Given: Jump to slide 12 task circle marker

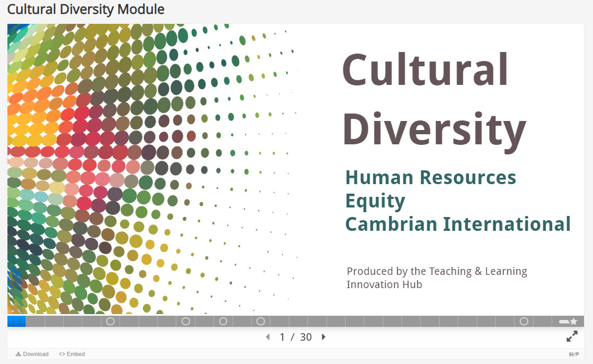Looking at the screenshot, I should tap(223, 322).
